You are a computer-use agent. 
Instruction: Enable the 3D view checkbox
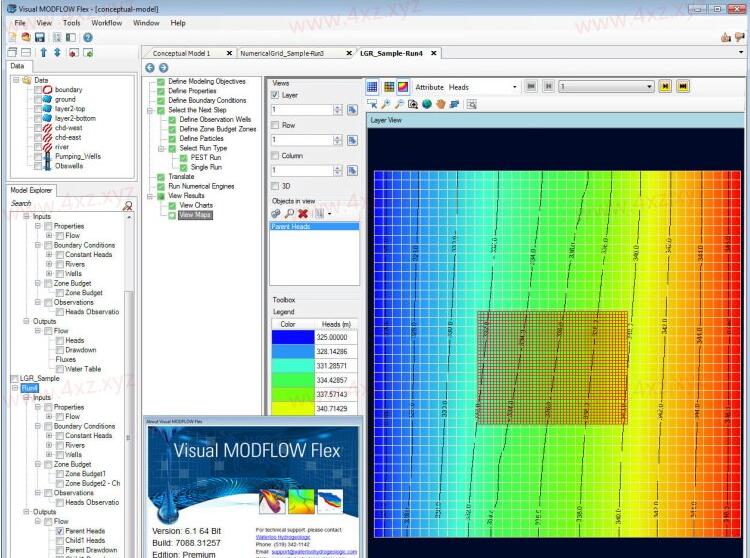275,186
